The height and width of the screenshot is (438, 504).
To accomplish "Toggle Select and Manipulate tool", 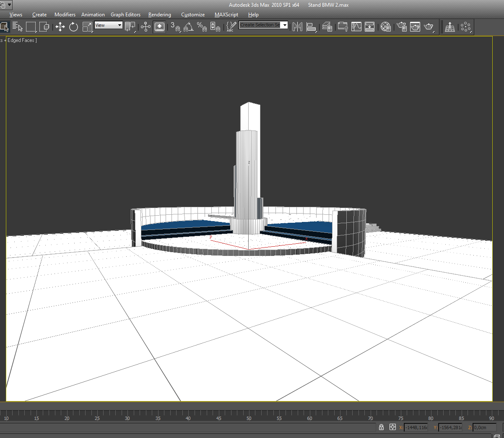I will point(145,27).
